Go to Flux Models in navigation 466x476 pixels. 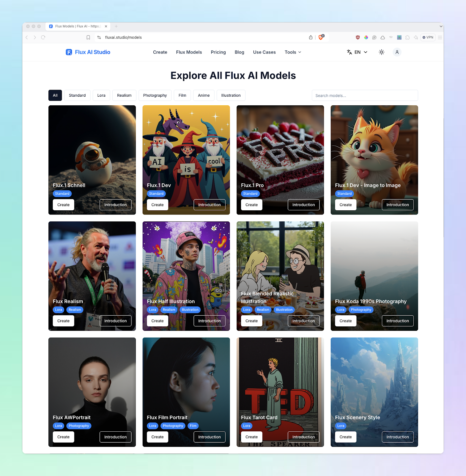tap(189, 52)
